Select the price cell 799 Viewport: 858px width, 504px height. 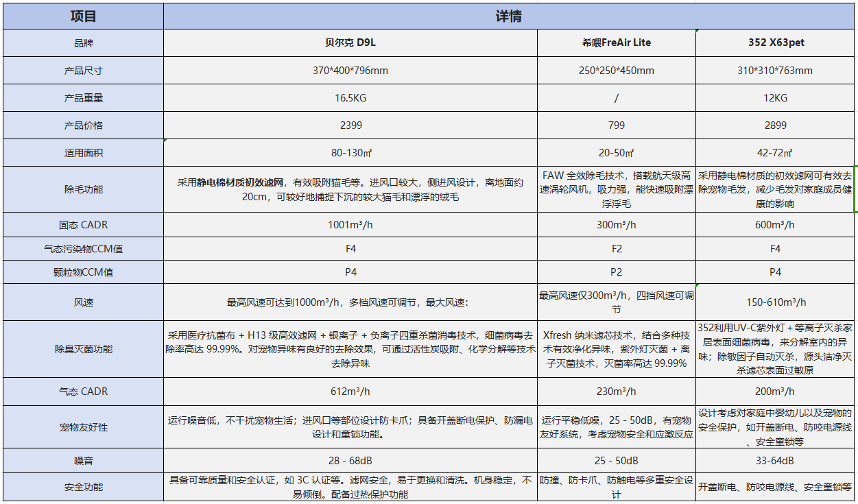coord(617,125)
